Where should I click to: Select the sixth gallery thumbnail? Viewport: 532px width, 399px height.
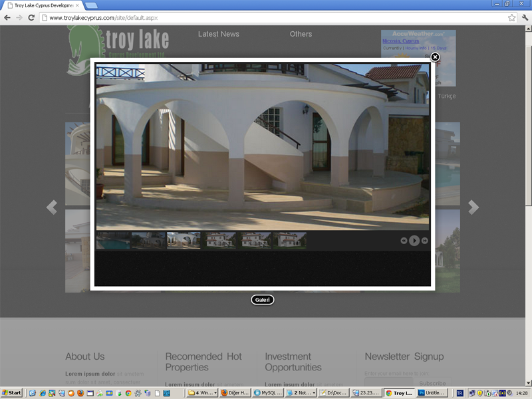pos(290,241)
